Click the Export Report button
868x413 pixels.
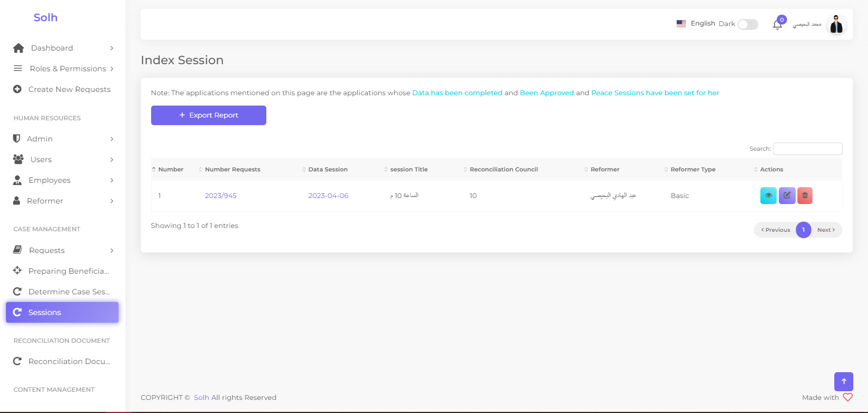click(208, 115)
